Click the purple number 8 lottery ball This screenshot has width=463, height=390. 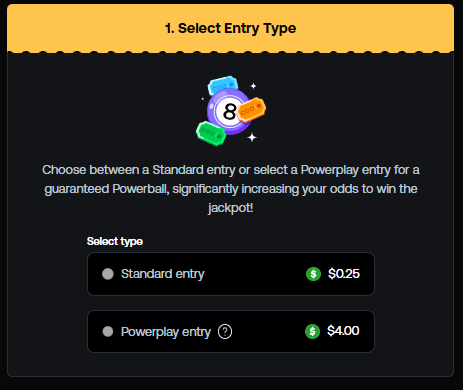coord(227,112)
